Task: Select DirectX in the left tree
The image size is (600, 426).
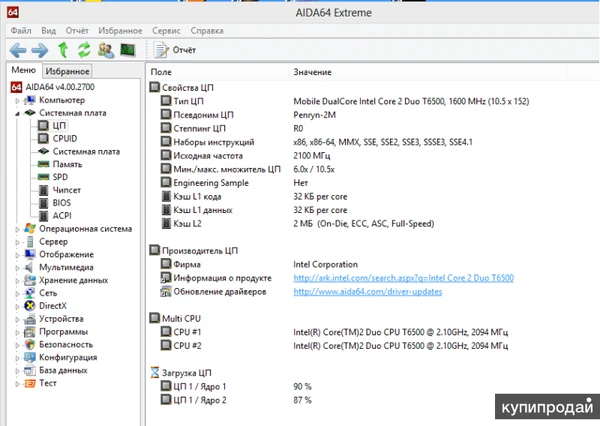Action: pos(55,305)
